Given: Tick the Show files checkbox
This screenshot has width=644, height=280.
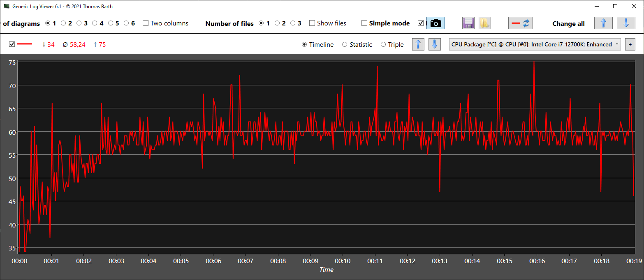Looking at the screenshot, I should pos(312,23).
